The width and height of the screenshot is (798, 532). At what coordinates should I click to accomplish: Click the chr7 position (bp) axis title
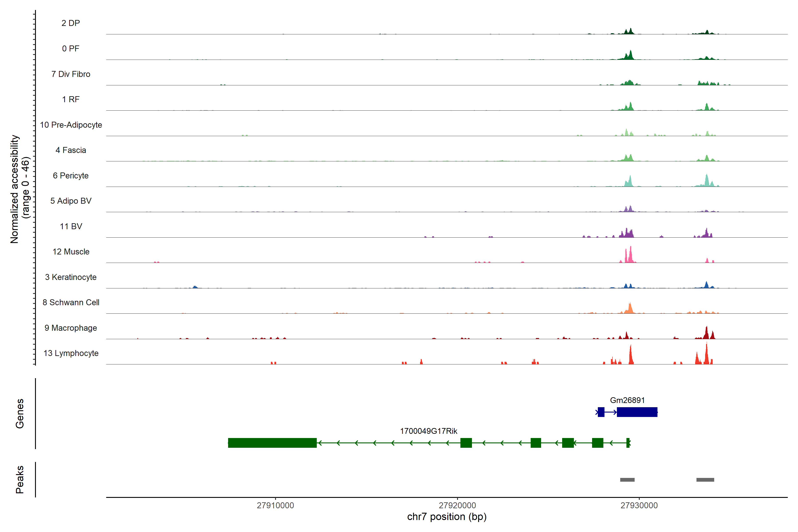[446, 517]
